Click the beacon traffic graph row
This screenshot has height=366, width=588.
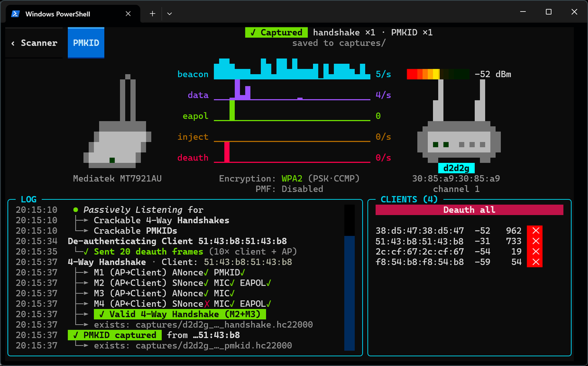(284, 74)
